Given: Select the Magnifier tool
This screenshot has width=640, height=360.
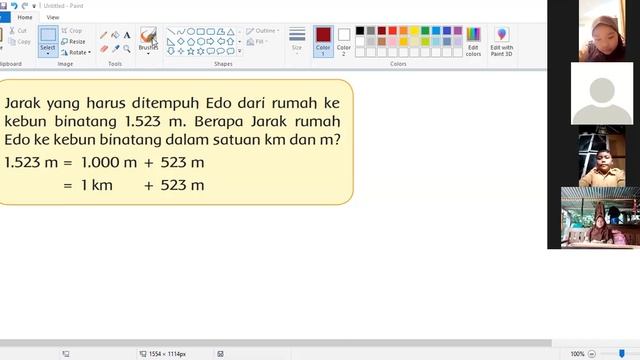Looking at the screenshot, I should click(127, 49).
